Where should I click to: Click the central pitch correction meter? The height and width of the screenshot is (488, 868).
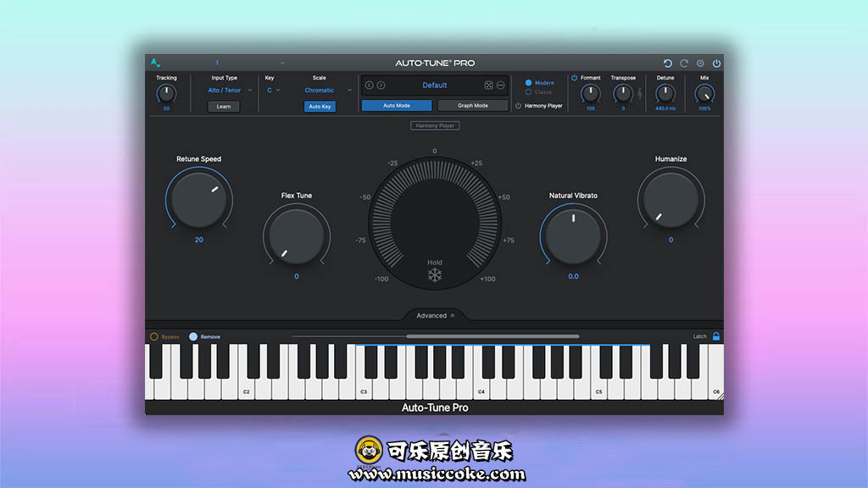coord(435,223)
